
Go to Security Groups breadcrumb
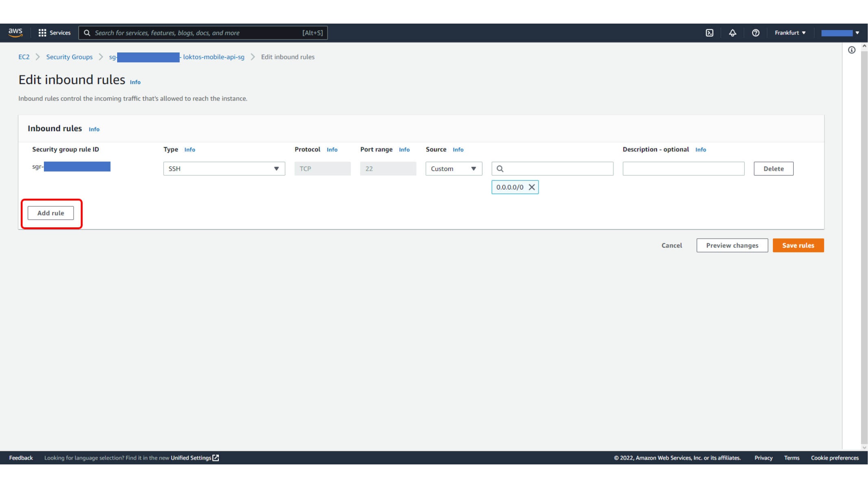click(x=70, y=57)
